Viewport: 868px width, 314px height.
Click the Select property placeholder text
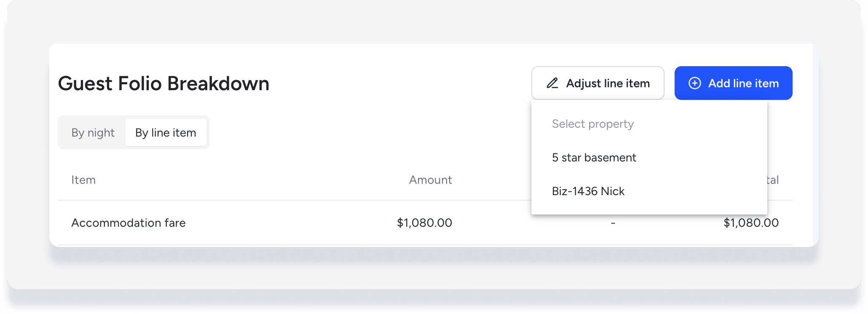pos(592,124)
